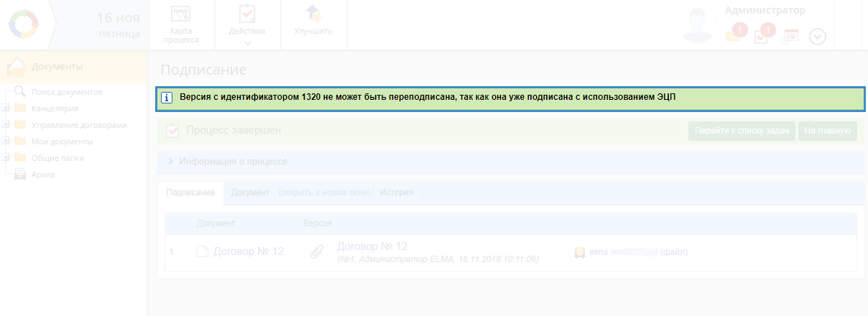Expand the Канцелярия folder tree node
Image resolution: width=868 pixels, height=316 pixels.
tap(6, 108)
